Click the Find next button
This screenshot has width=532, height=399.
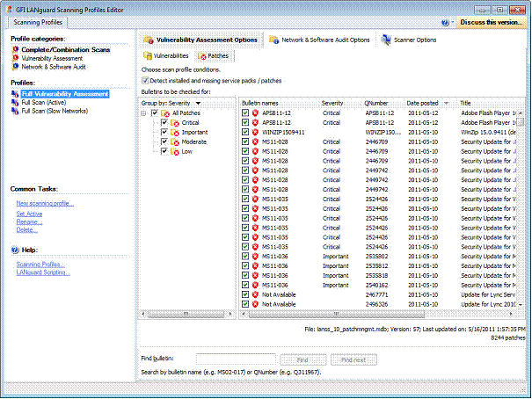pyautogui.click(x=353, y=359)
